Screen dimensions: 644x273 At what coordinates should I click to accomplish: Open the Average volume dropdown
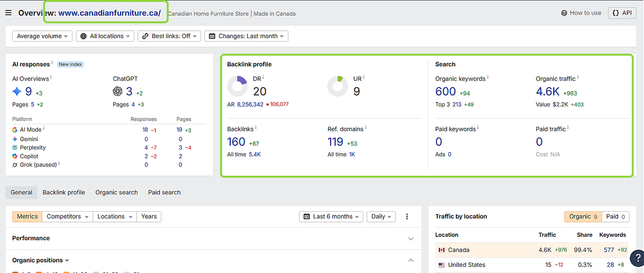click(x=42, y=36)
